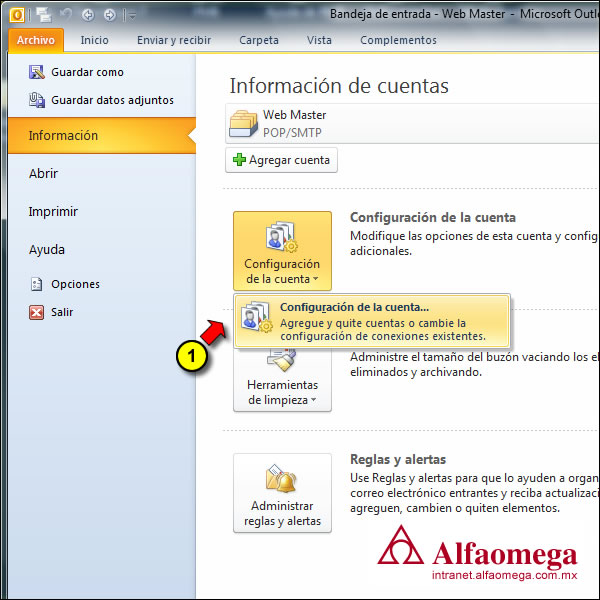Click the Guardar como icon

click(37, 72)
